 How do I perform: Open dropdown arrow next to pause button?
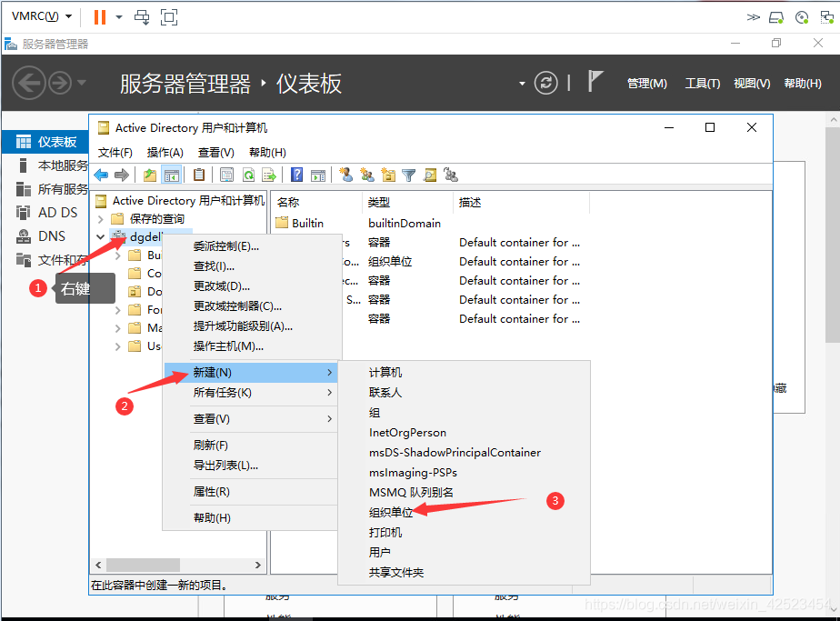119,17
